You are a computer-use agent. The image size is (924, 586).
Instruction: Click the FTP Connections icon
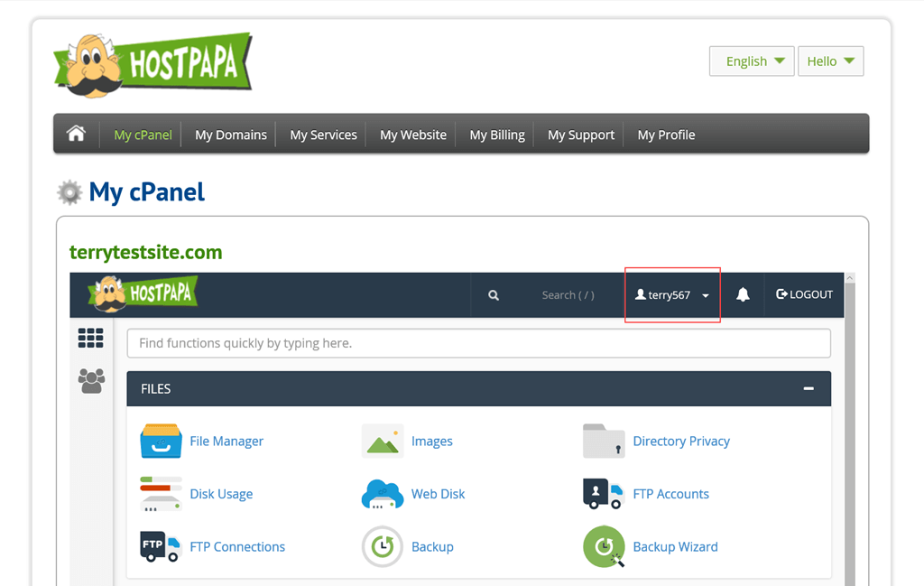[161, 546]
